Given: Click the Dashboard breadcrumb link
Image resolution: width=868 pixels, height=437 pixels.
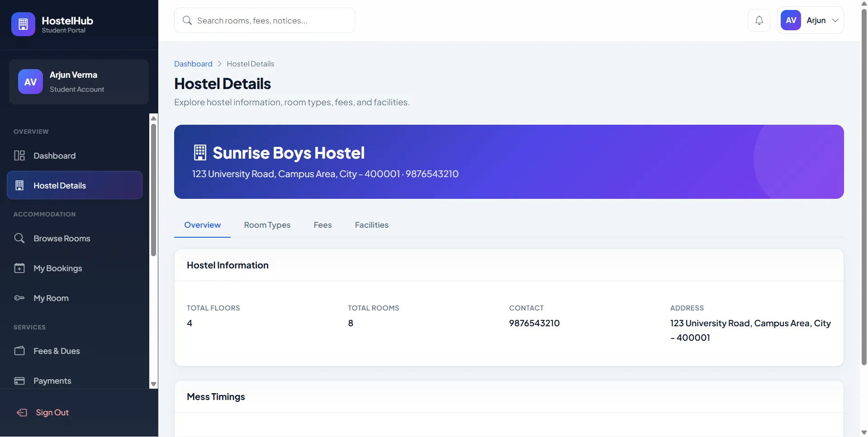Looking at the screenshot, I should click(193, 64).
